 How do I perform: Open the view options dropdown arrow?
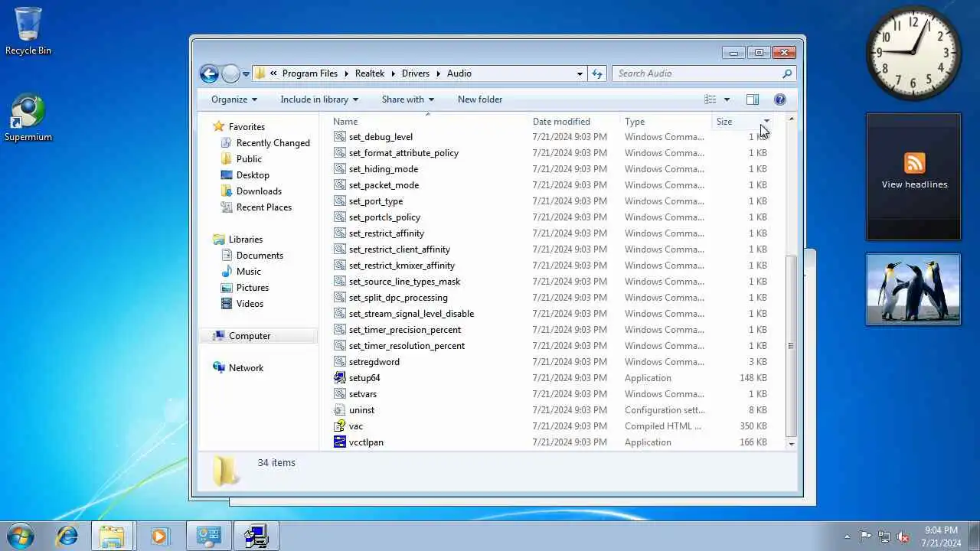click(727, 99)
